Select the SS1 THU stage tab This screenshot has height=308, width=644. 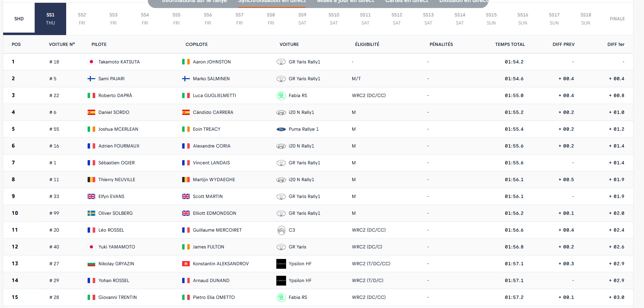[50, 19]
